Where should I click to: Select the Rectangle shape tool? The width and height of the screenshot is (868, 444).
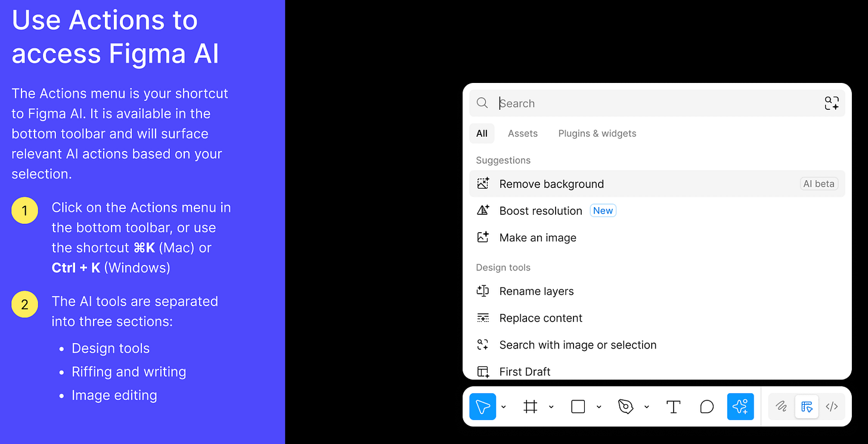pos(578,406)
